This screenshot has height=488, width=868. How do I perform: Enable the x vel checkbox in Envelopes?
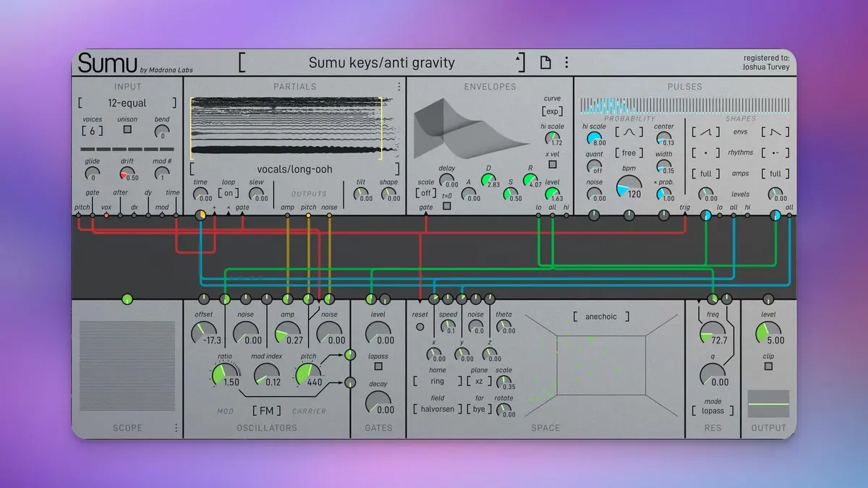(553, 164)
